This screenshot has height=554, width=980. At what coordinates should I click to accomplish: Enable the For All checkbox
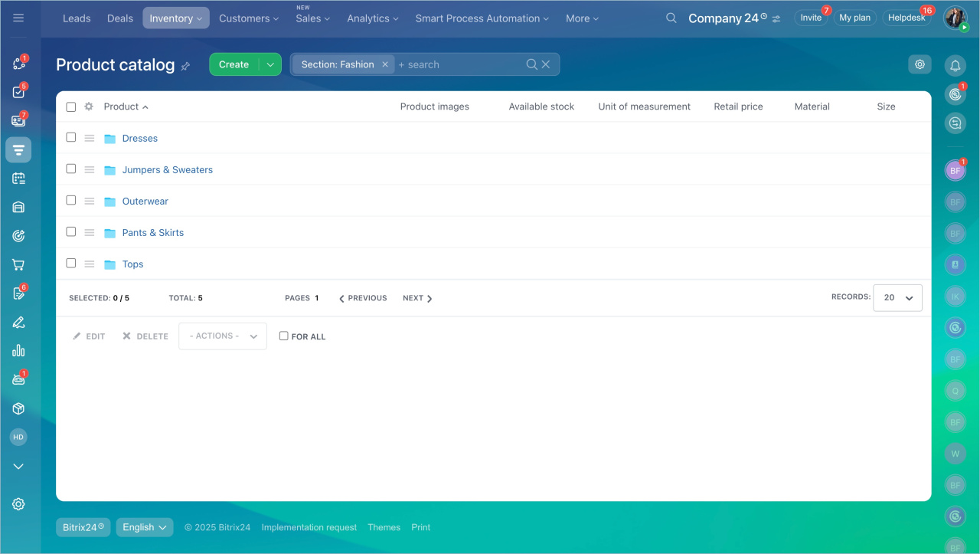(284, 336)
